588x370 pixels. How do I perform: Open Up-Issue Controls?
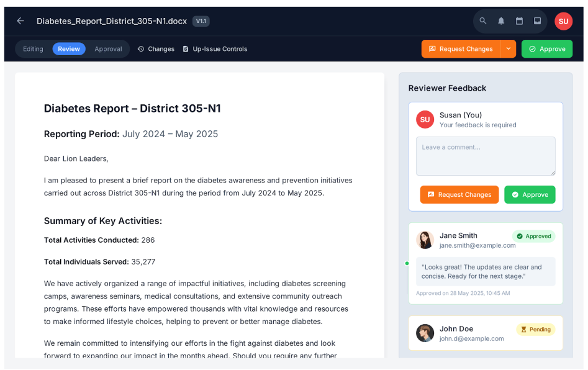click(215, 49)
